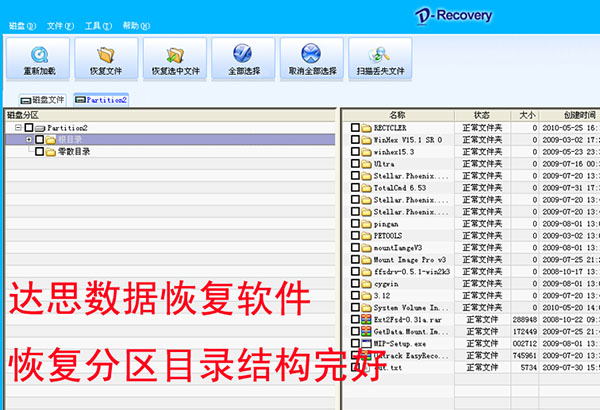Image resolution: width=600 pixels, height=410 pixels.
Task: Check the cygwin folder checkbox
Action: click(355, 283)
